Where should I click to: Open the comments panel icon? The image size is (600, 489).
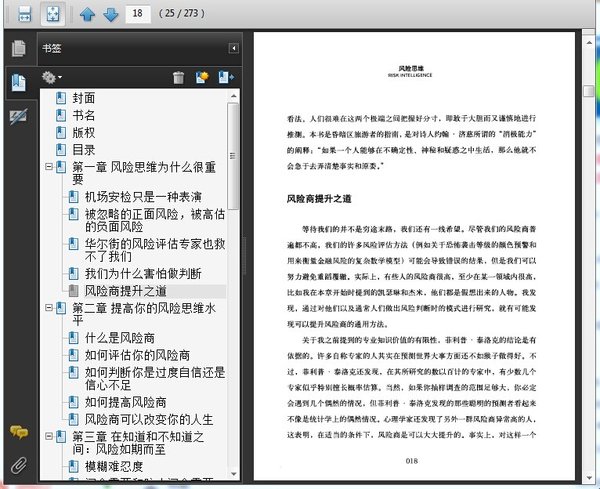[x=17, y=432]
